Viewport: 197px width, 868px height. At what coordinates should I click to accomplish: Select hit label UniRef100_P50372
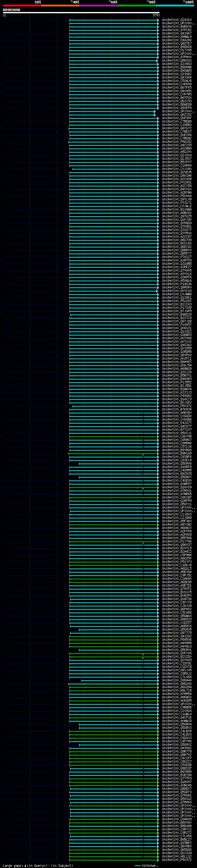176,860
